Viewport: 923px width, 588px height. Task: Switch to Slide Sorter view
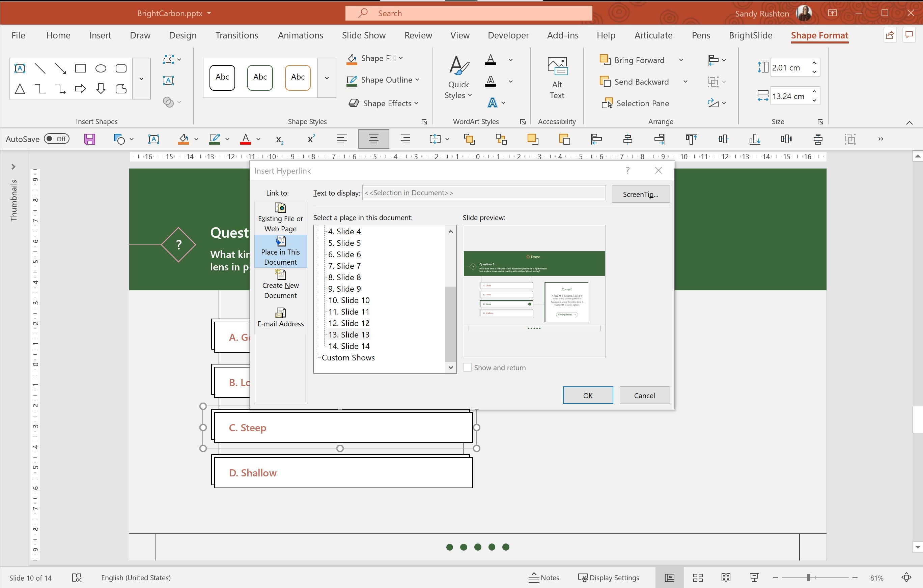click(x=698, y=578)
